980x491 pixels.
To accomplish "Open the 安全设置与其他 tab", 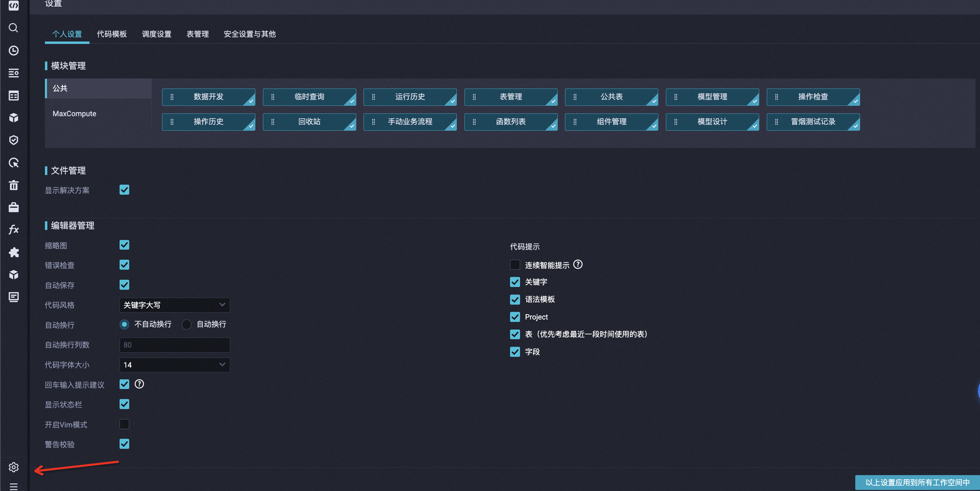I will [x=249, y=34].
